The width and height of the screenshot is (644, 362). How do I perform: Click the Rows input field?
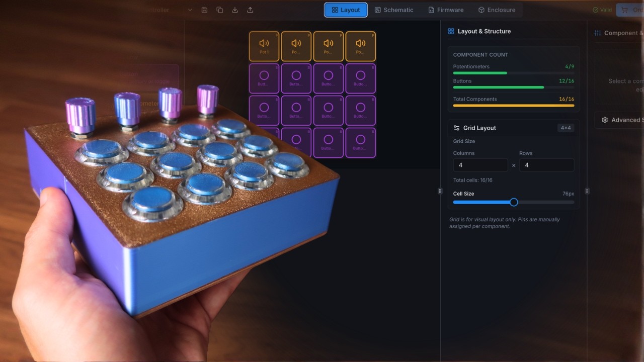click(x=547, y=165)
